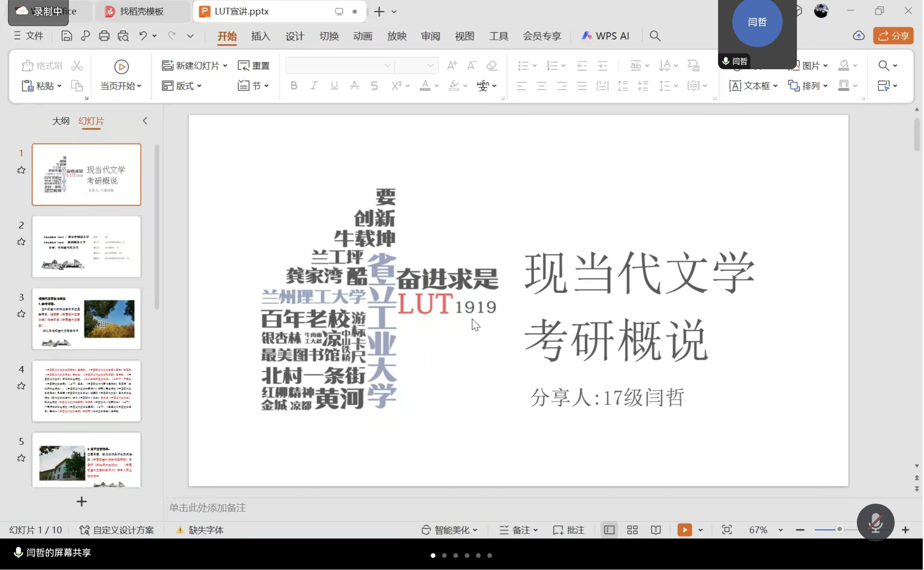Toggle the 备注 notes pane button
Screen dimensions: 924x570
click(519, 530)
